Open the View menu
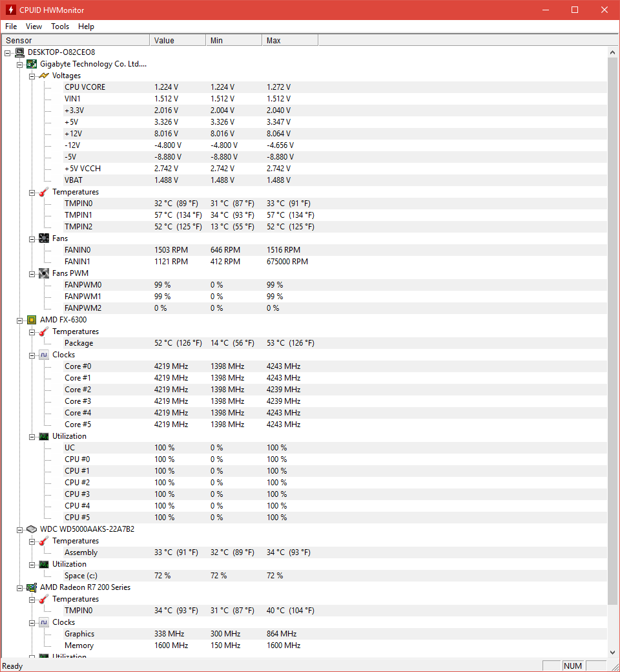 tap(34, 26)
